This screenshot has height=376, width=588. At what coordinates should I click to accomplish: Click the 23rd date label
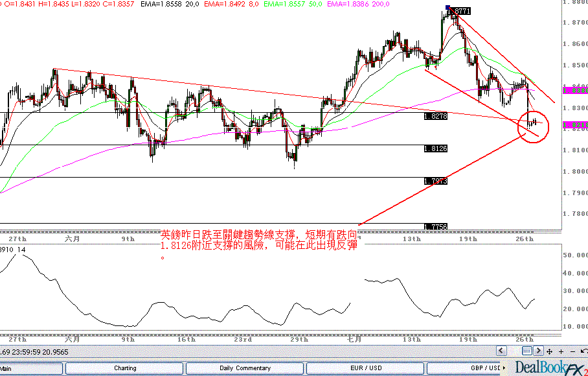pos(243,339)
